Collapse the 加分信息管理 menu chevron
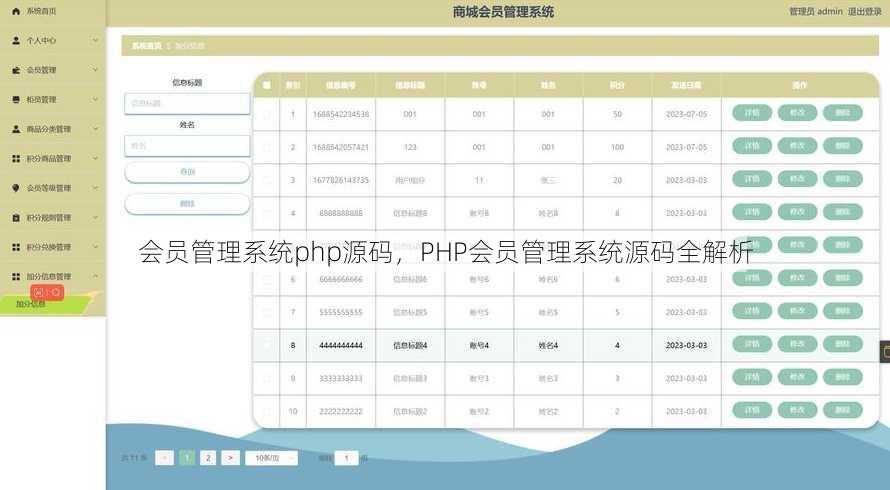This screenshot has width=890, height=490. [95, 277]
